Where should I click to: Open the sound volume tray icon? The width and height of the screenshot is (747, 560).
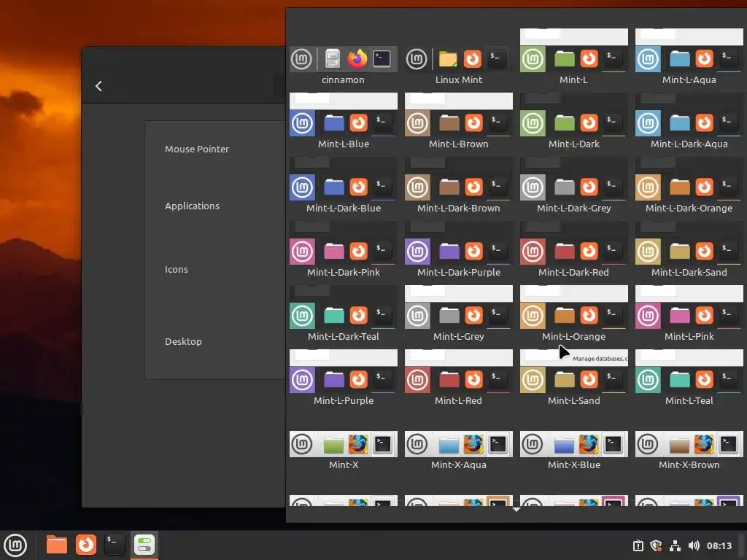[x=694, y=545]
